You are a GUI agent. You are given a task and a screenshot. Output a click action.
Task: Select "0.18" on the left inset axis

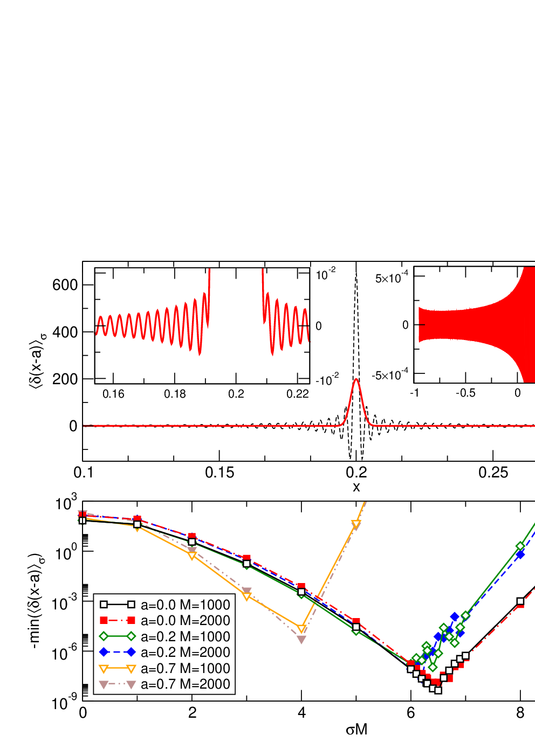click(x=175, y=394)
